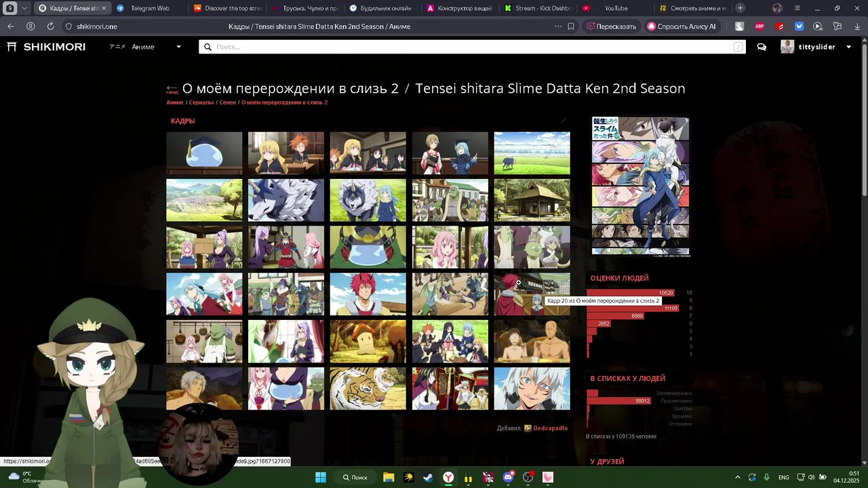
Task: Open the browser hamburger menu
Action: coord(797,8)
